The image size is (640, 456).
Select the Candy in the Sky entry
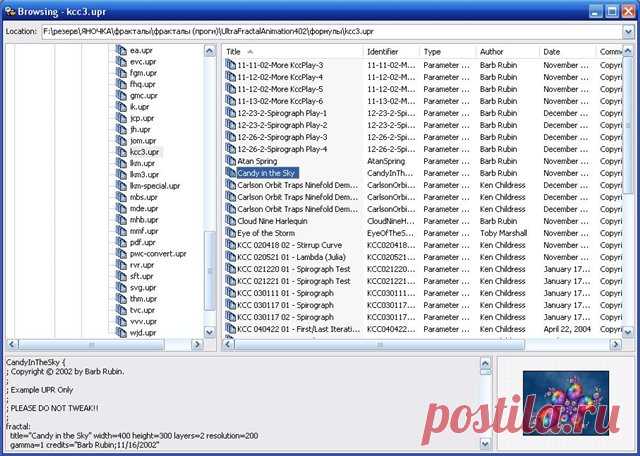(266, 173)
